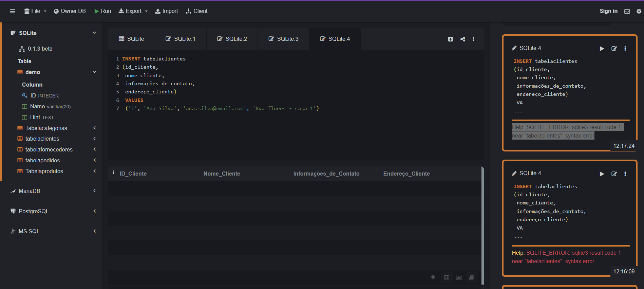Select the Name varchar(20) column
Screen dimensions: 644x289
click(46, 107)
